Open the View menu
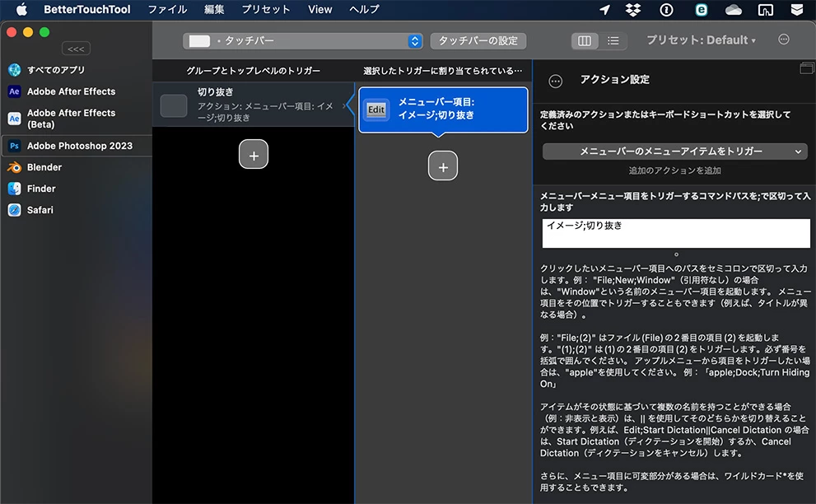Viewport: 816px width, 504px height. (319, 9)
